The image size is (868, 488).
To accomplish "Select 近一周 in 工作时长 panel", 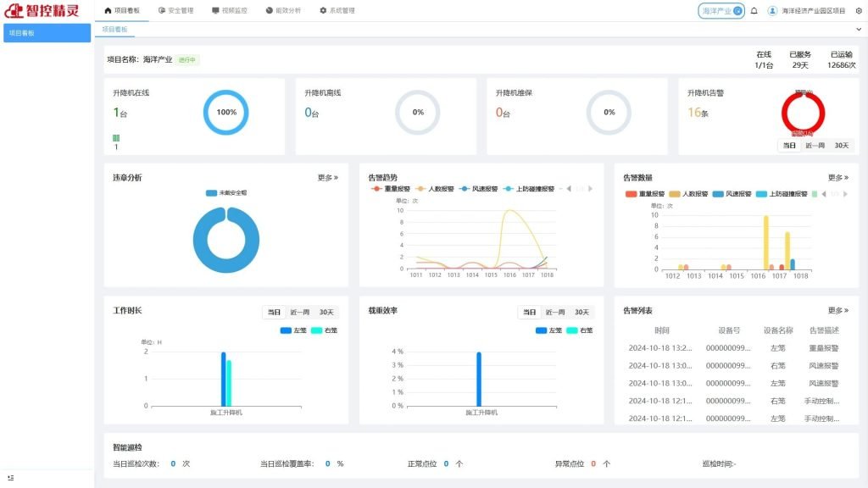I will pos(299,313).
